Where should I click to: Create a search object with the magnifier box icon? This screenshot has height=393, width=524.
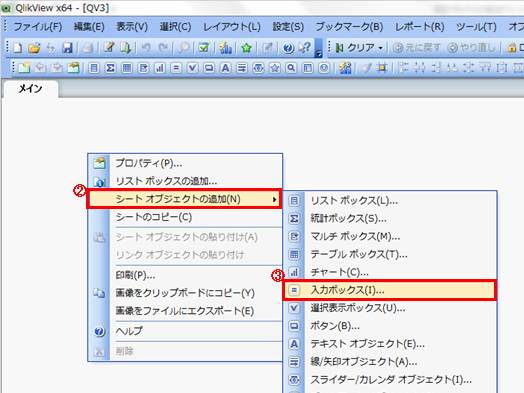tap(291, 68)
